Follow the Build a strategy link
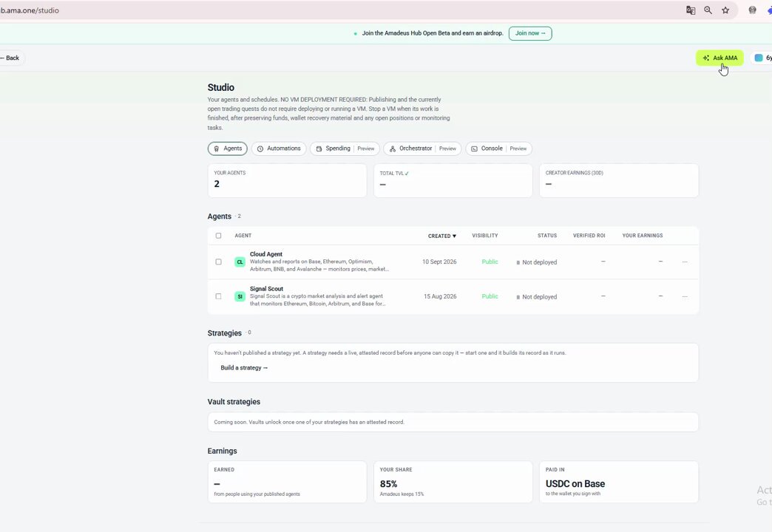The width and height of the screenshot is (772, 532). 244,368
